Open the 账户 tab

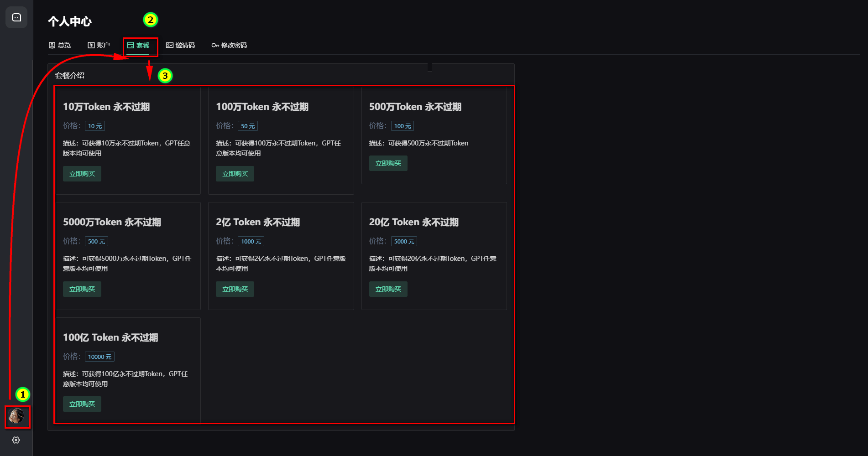(99, 45)
